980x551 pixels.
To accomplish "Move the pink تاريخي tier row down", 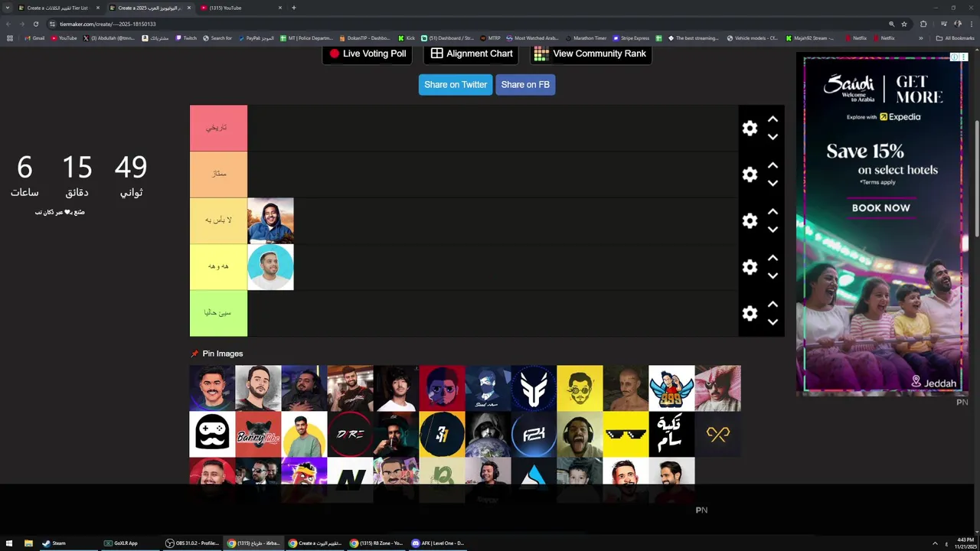I will tap(773, 137).
